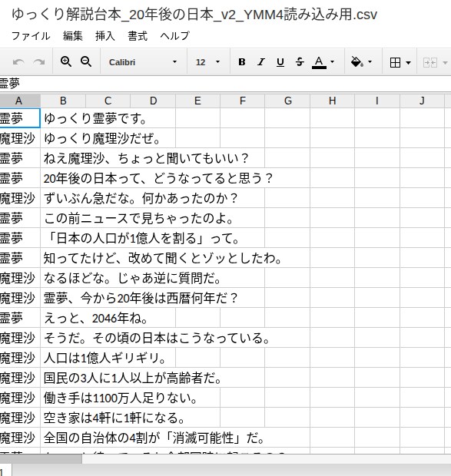The height and width of the screenshot is (476, 451).
Task: Toggle bold formatting
Action: (242, 62)
